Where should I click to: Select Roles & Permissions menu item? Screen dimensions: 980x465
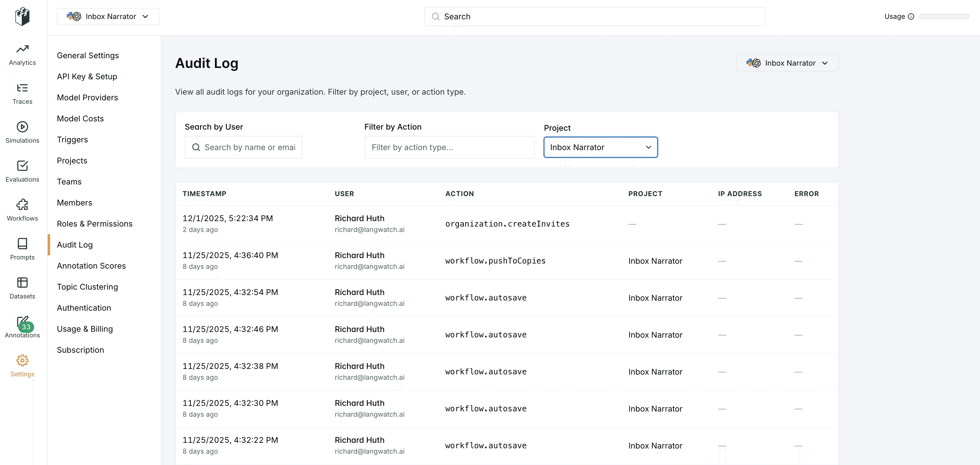pyautogui.click(x=95, y=224)
